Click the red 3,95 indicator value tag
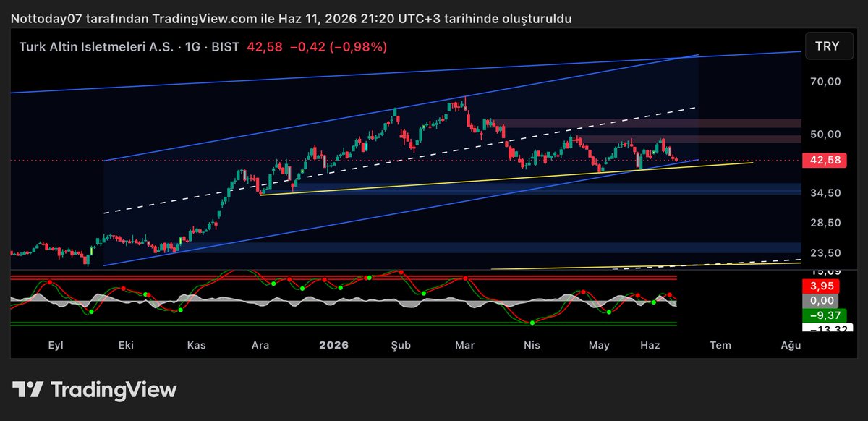The height and width of the screenshot is (421, 868). click(x=822, y=287)
